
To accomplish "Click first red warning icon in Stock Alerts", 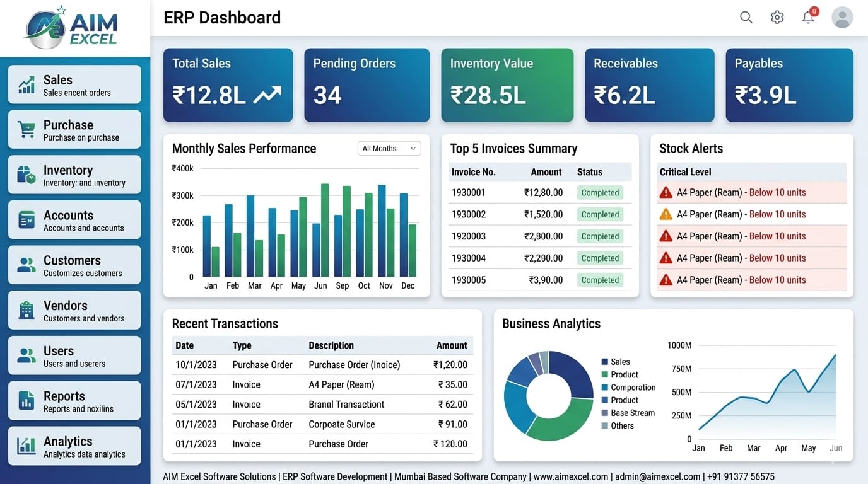I will pyautogui.click(x=666, y=192).
